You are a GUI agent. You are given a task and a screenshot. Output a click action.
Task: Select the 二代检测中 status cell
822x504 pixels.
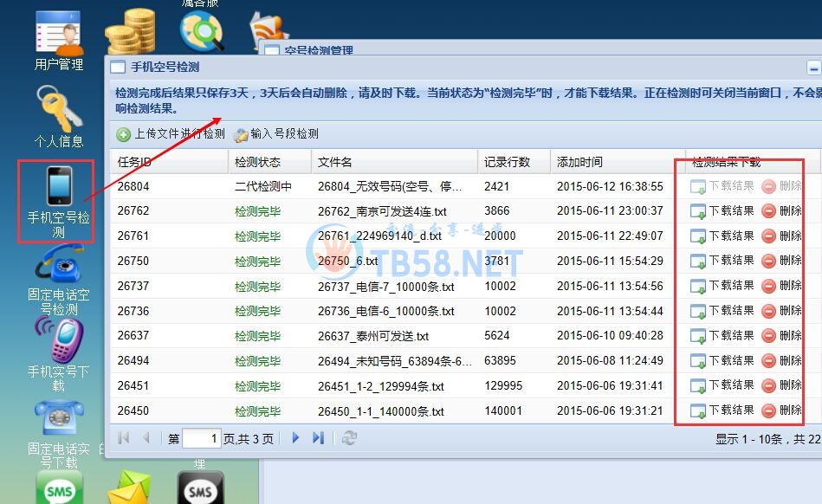(263, 186)
